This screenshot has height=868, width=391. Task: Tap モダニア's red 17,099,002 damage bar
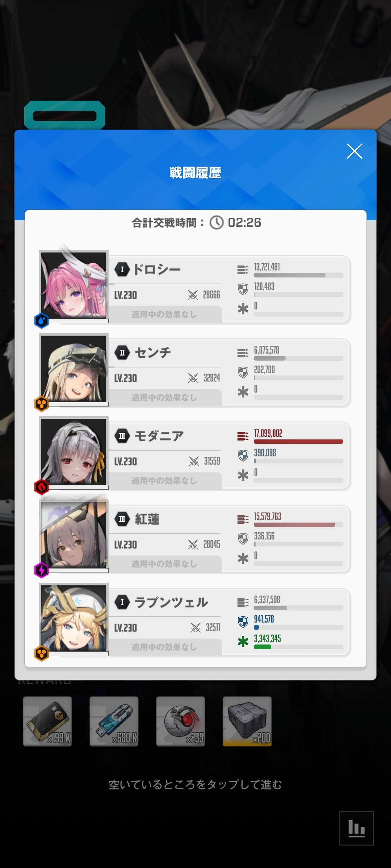[x=298, y=442]
